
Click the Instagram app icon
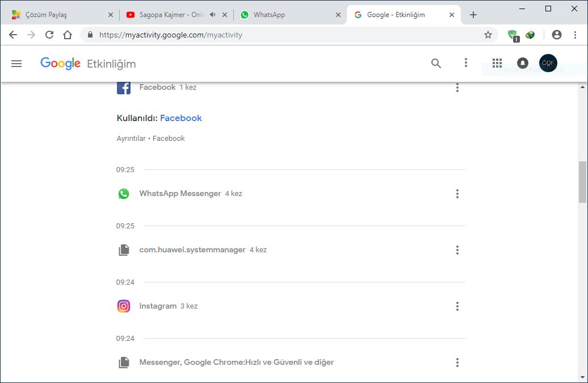[124, 306]
